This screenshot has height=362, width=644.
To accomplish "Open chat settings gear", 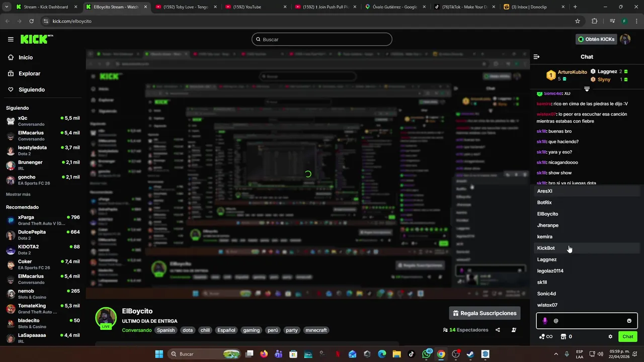I will click(x=610, y=337).
